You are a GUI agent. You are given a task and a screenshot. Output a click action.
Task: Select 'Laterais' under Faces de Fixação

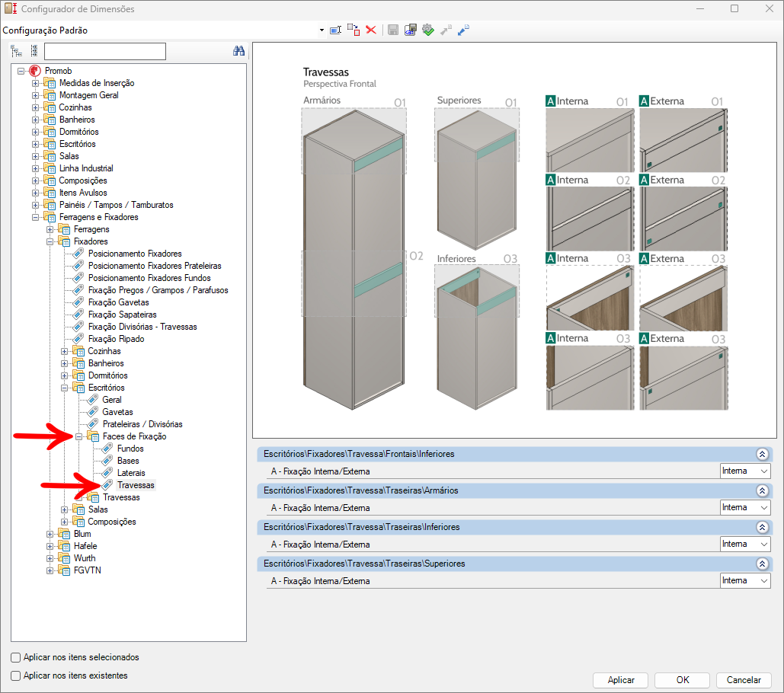point(131,473)
